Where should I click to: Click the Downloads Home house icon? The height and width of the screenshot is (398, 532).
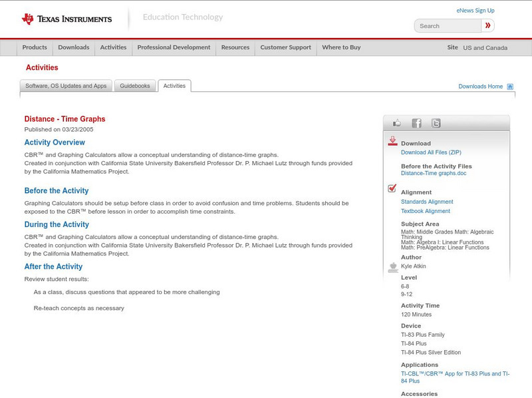click(510, 87)
